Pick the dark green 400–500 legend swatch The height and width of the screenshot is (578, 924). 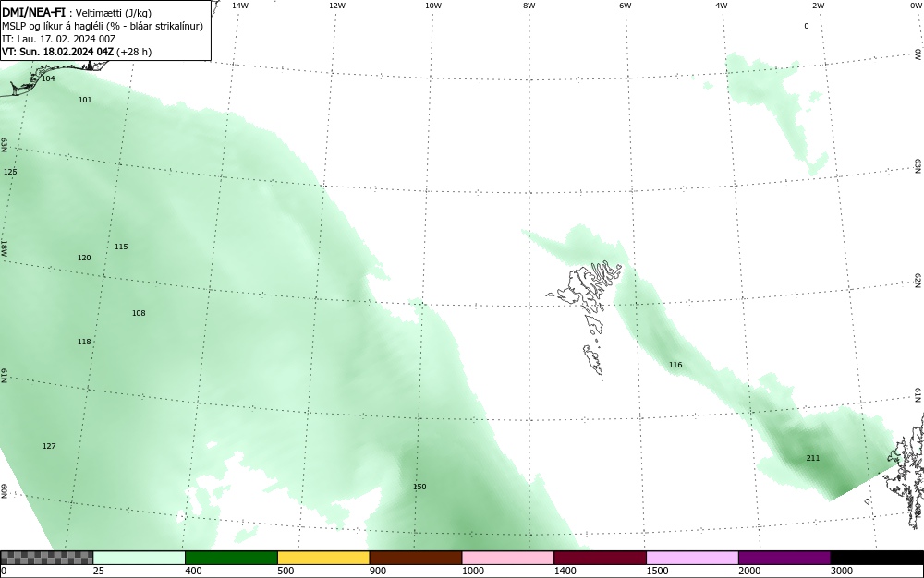(x=231, y=558)
